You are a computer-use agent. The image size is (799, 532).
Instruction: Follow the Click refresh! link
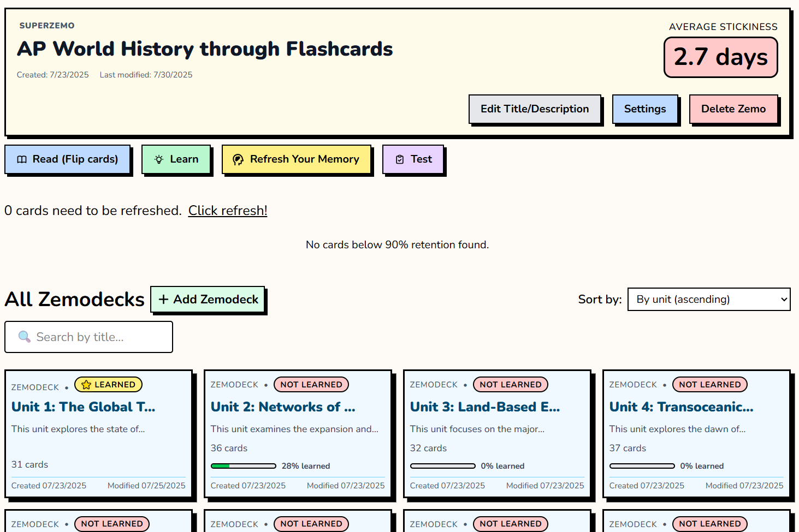[x=228, y=211]
